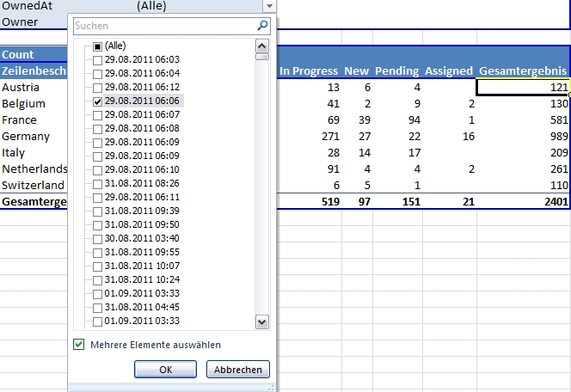571x392 pixels.
Task: Cancel the filter with the Abbrechen button
Action: click(238, 370)
